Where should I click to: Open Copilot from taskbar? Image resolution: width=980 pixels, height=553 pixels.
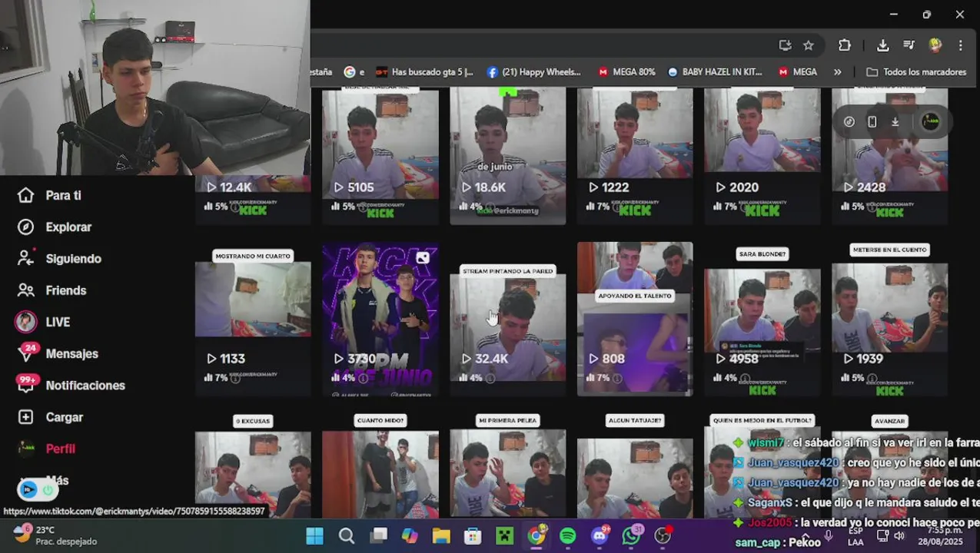coord(410,535)
